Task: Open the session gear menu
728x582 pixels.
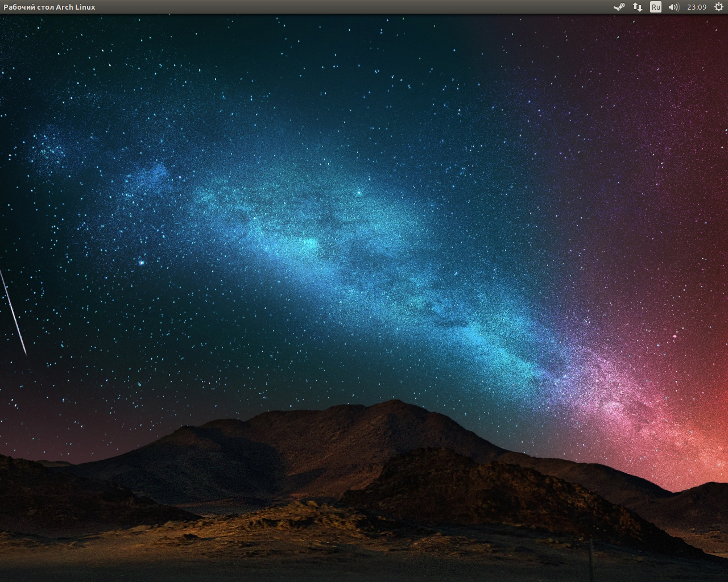Action: (718, 7)
